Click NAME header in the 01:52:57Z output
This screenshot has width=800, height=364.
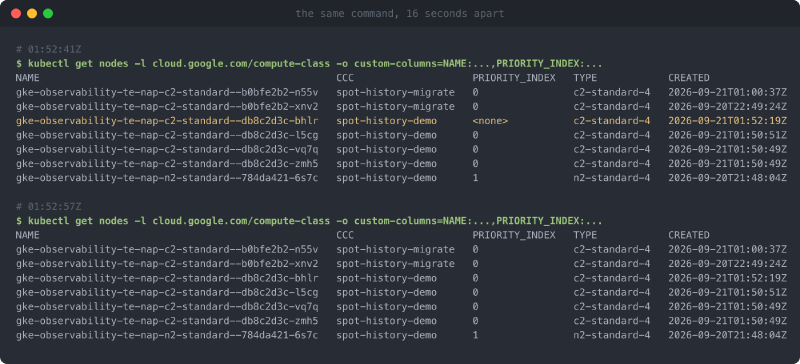coord(28,235)
